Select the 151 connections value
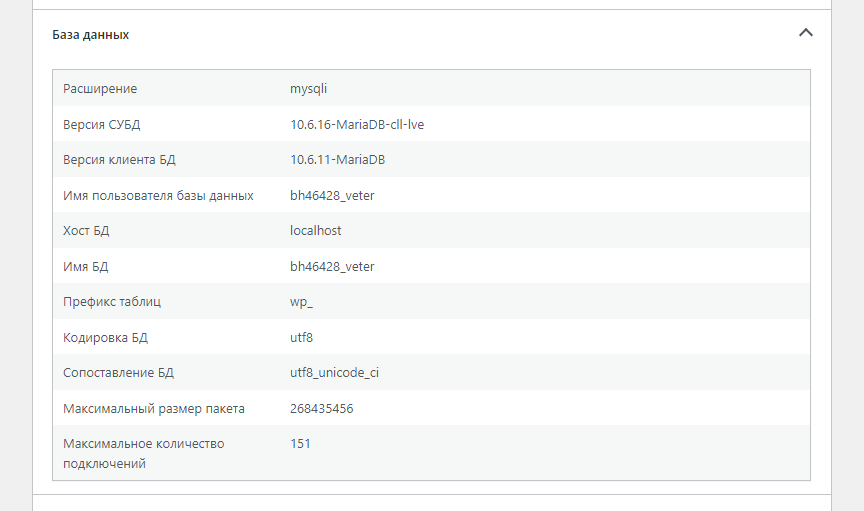The height and width of the screenshot is (511, 864). pos(300,444)
